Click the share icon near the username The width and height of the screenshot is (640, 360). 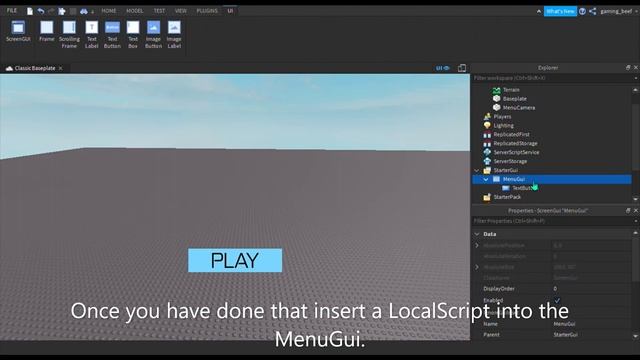pos(593,11)
